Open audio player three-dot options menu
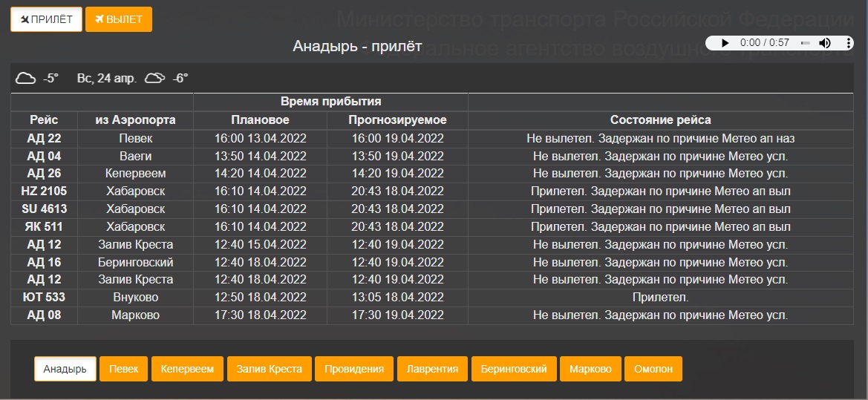The width and height of the screenshot is (868, 400). [x=849, y=43]
